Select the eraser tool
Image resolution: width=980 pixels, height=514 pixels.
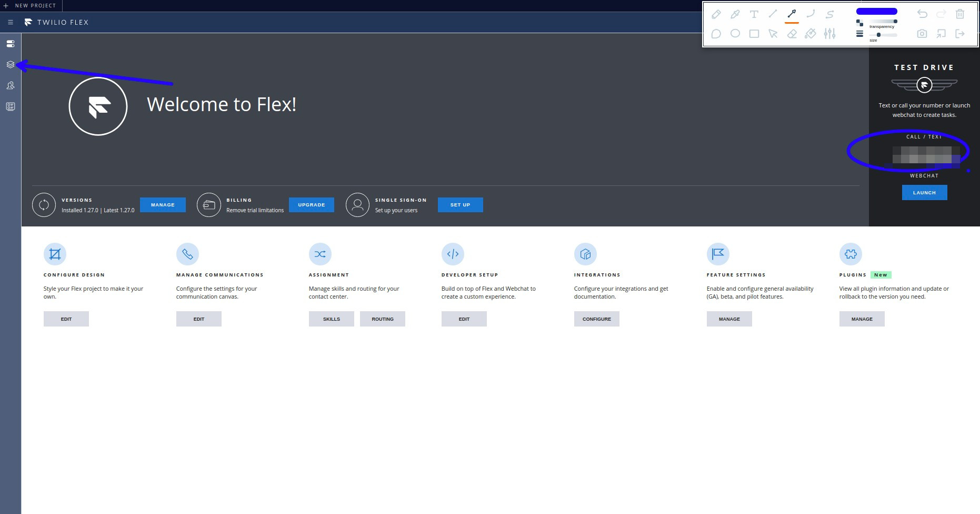coord(792,34)
